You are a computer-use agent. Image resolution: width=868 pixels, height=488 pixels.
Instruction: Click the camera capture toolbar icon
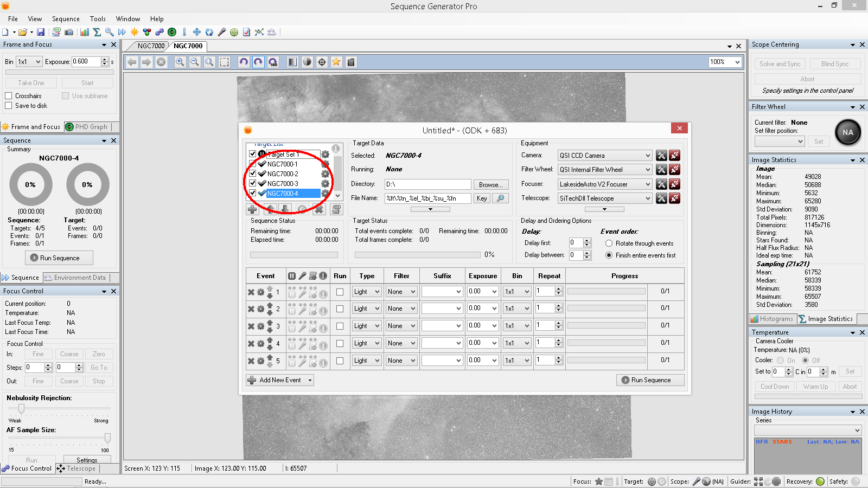[69, 32]
